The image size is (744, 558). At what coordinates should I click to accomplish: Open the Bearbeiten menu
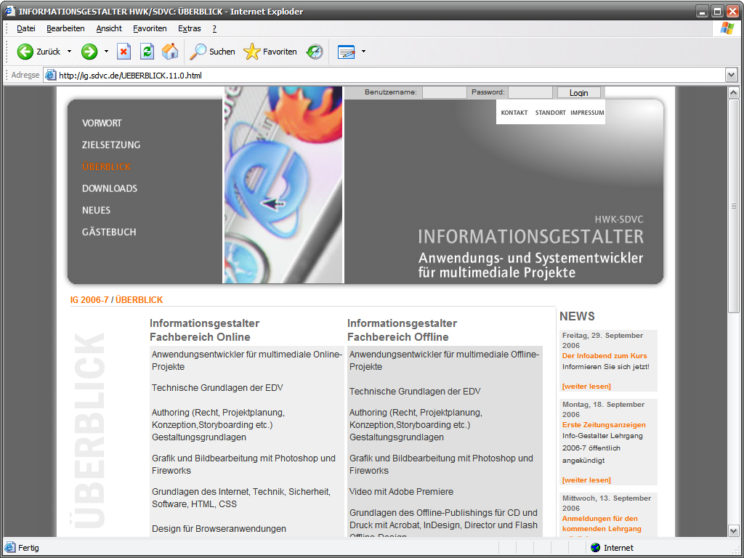pos(65,28)
